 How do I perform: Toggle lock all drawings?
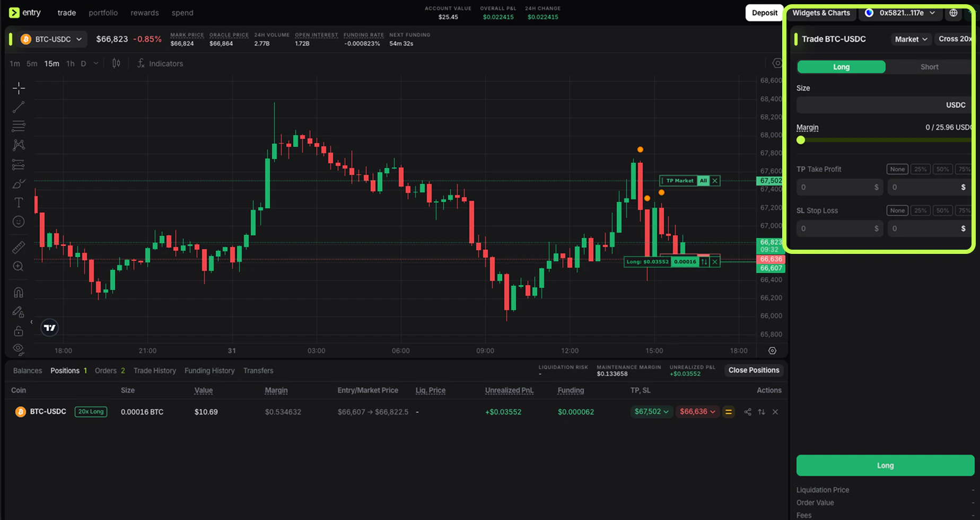tap(19, 331)
